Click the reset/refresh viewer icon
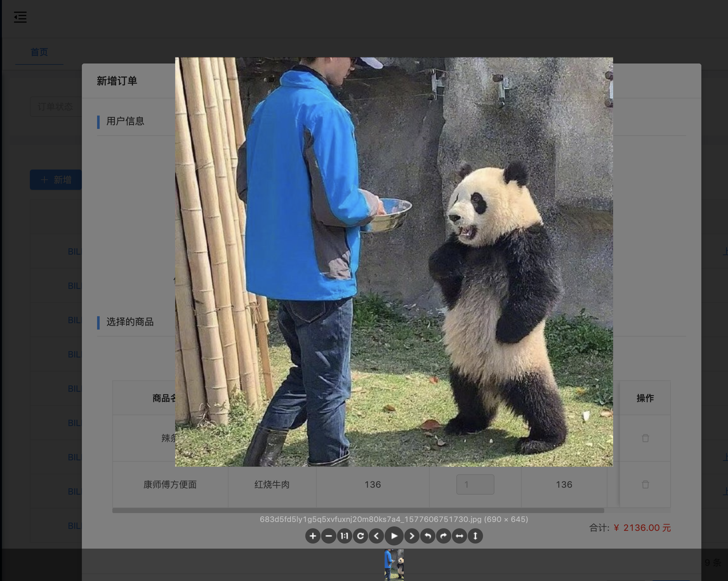Image resolution: width=728 pixels, height=581 pixels. [x=360, y=536]
